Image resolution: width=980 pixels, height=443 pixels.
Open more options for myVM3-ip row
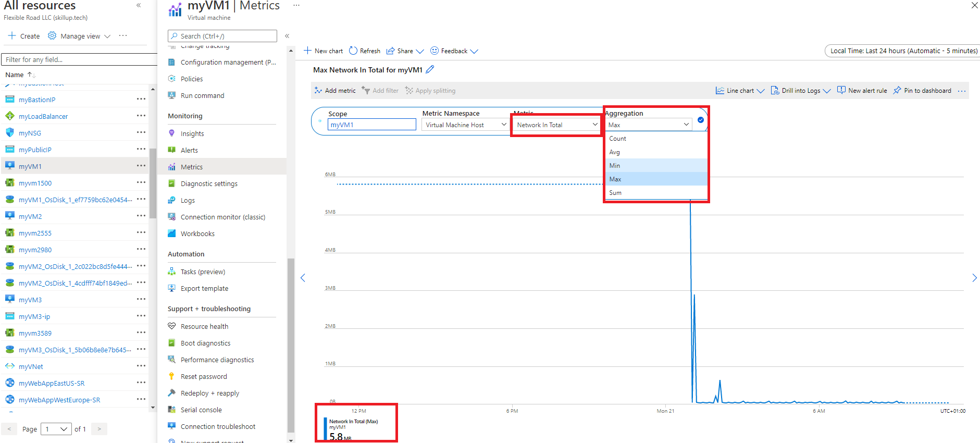[x=141, y=316]
